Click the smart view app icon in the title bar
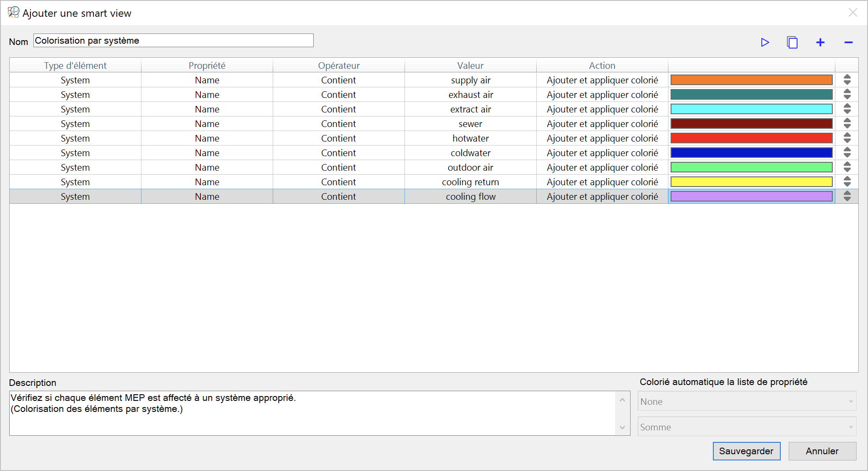The image size is (868, 471). [13, 12]
